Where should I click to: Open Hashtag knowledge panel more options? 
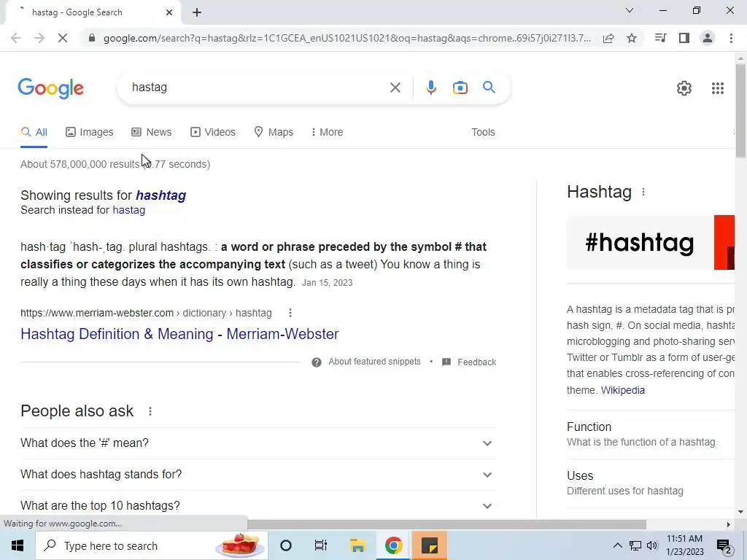643,192
